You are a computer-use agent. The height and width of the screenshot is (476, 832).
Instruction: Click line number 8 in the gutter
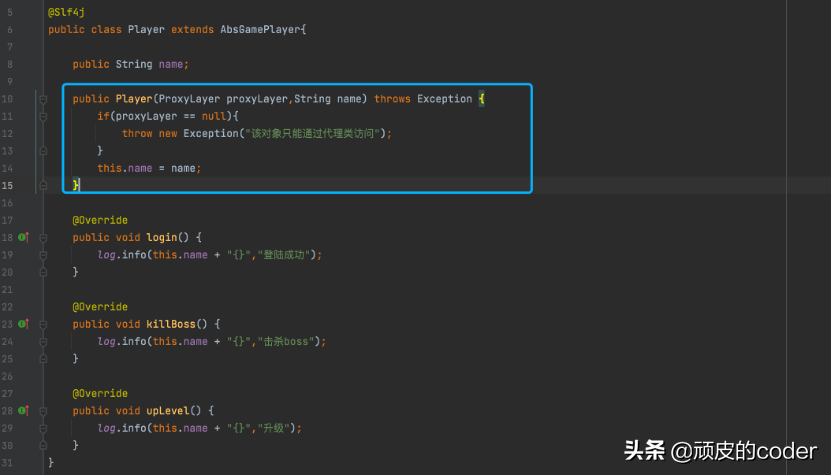tap(9, 64)
